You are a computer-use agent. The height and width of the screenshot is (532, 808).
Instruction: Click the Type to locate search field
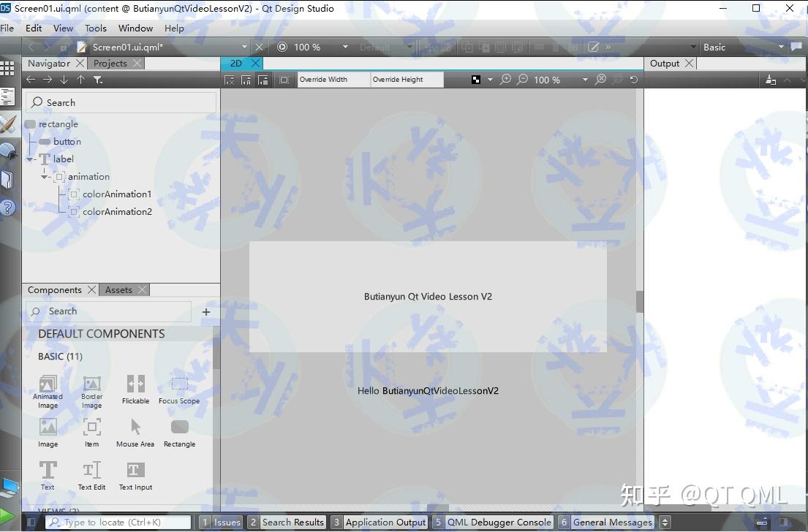pos(117,522)
